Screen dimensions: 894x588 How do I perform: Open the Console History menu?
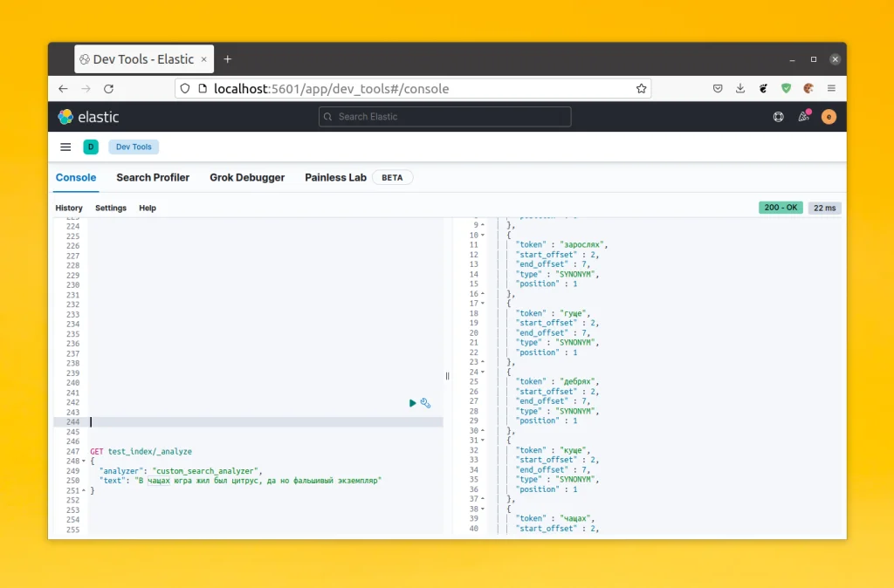pyautogui.click(x=69, y=208)
